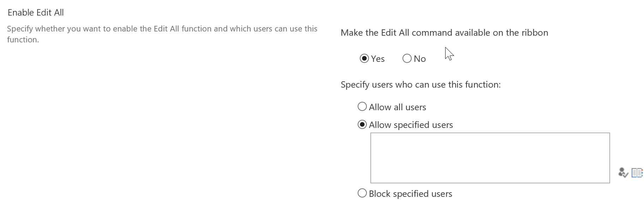644x200 pixels.
Task: Choose the Allow all users radio button
Action: (362, 106)
